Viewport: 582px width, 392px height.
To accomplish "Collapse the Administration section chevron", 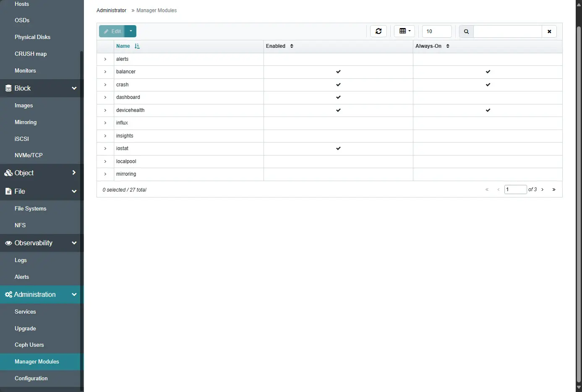I will point(74,294).
